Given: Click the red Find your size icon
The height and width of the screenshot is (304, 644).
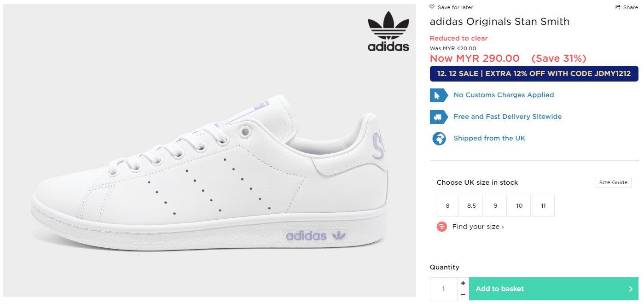Looking at the screenshot, I should click(x=442, y=227).
